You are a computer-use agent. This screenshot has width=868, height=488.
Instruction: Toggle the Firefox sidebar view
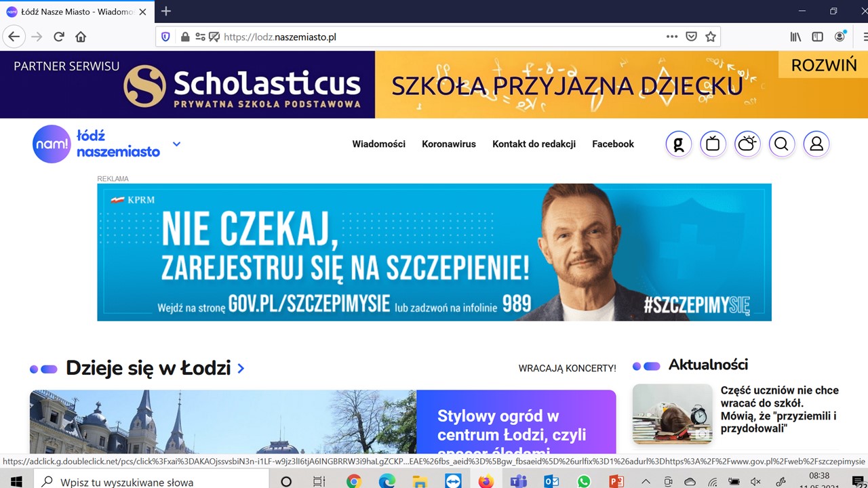(818, 37)
